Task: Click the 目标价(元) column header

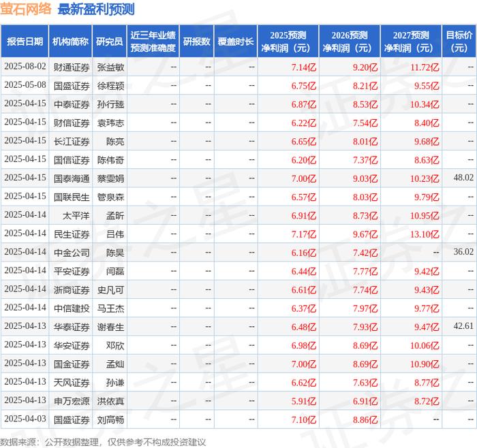Action: [459, 42]
